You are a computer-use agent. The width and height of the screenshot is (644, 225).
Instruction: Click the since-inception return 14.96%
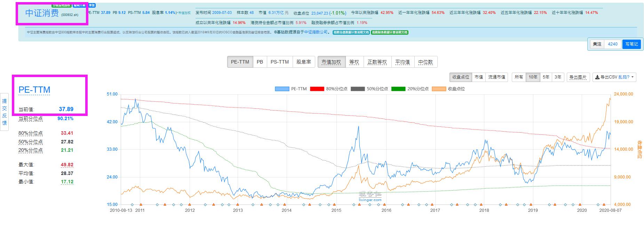[x=239, y=23]
